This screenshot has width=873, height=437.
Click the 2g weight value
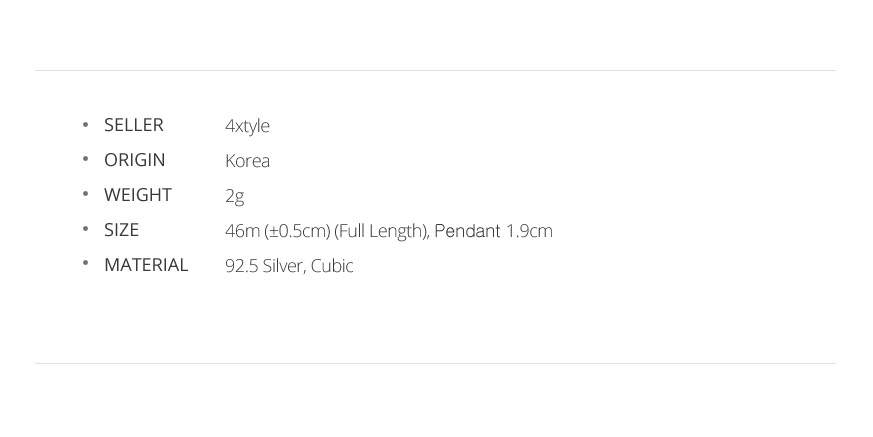click(x=235, y=197)
